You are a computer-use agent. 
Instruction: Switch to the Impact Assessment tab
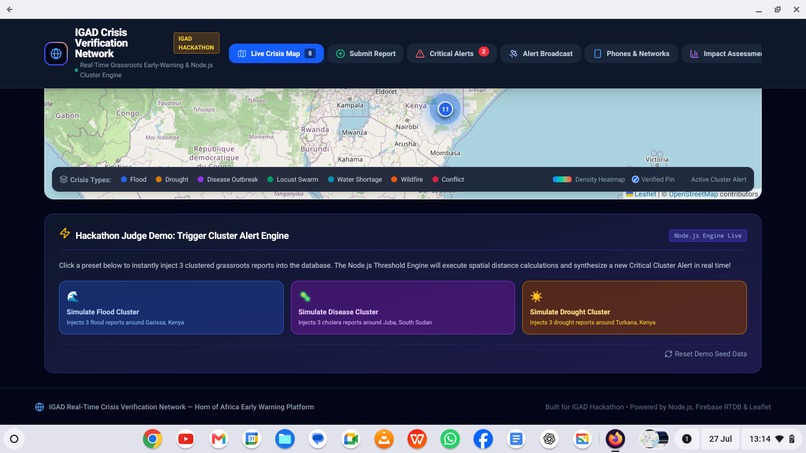pos(722,53)
